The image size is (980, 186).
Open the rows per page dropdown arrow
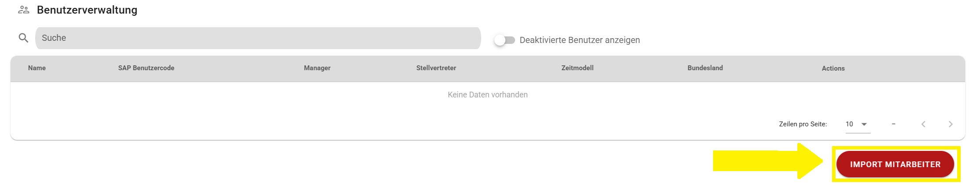[864, 124]
